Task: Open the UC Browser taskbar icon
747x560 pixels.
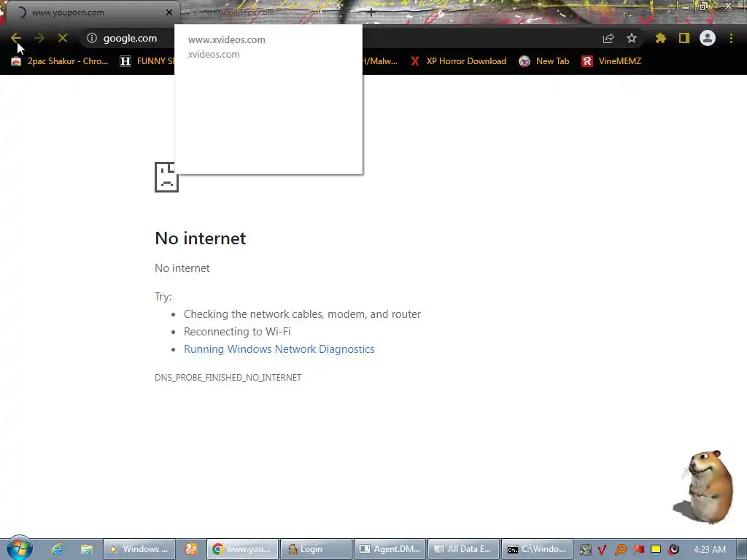Action: [191, 549]
